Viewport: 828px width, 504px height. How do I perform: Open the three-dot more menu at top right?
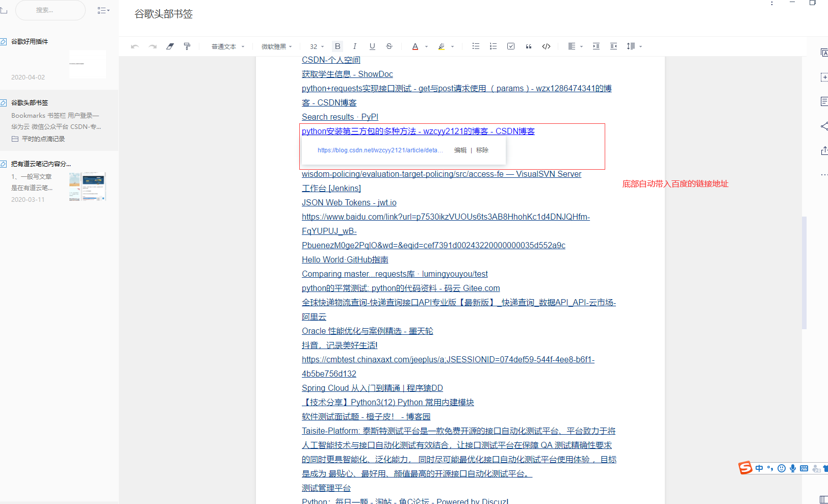[x=772, y=3]
